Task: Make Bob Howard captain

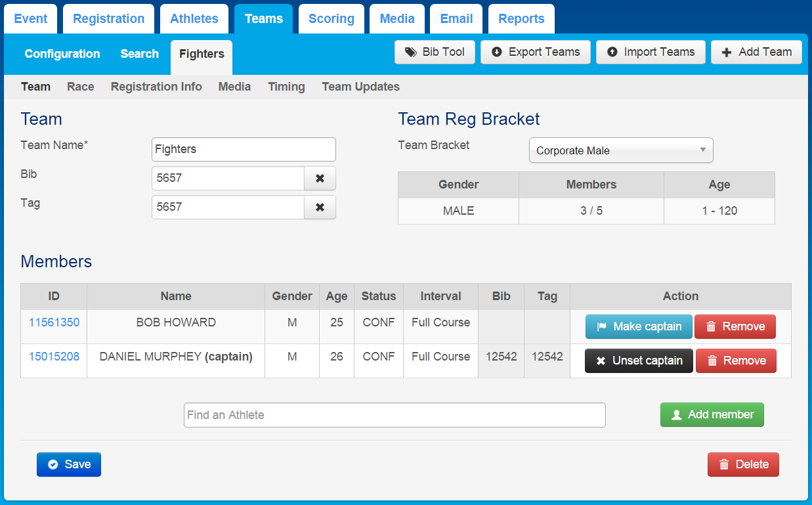Action: (x=639, y=326)
